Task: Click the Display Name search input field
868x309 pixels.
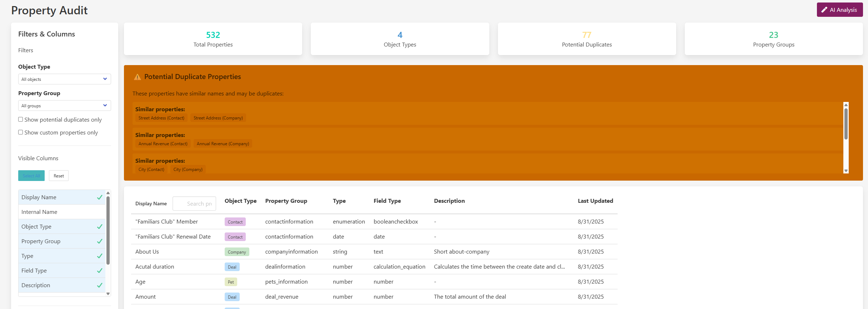Action: [x=194, y=203]
